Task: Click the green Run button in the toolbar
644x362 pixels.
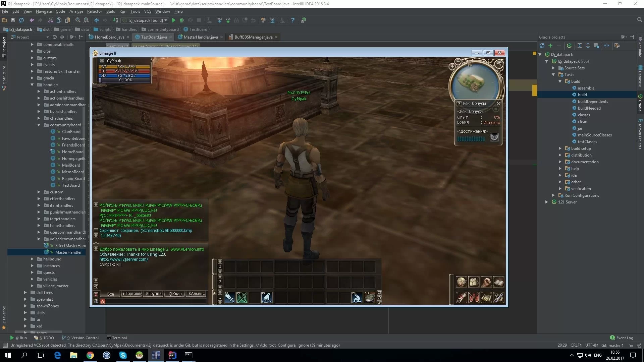Action: pos(173,20)
